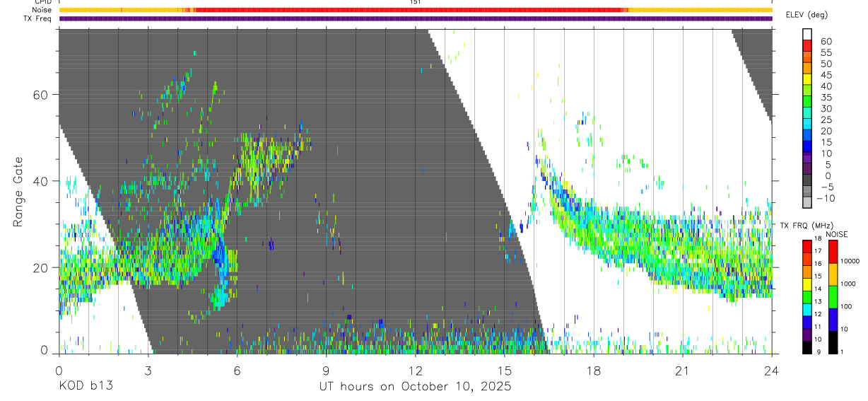Click the light gray bottom ELEV swatch
Image resolution: width=868 pixels, height=401 pixels.
[807, 204]
